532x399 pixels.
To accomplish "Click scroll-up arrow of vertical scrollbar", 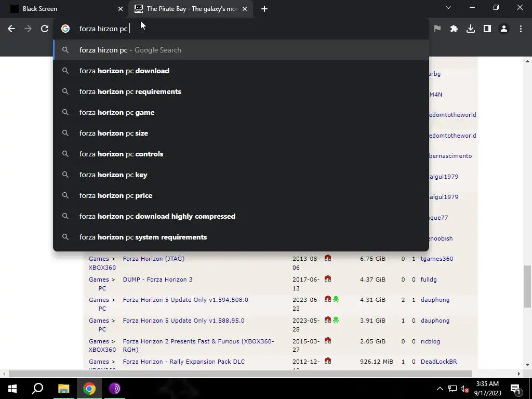I will [527, 61].
